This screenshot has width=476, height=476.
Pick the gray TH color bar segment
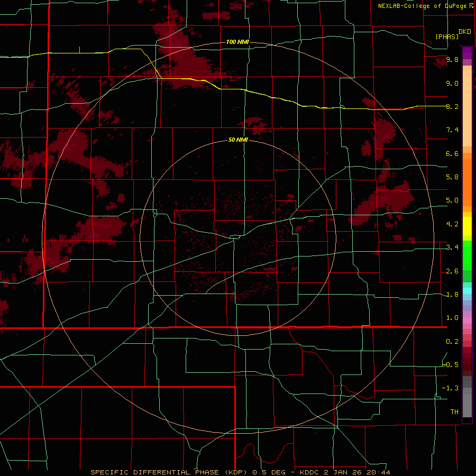click(x=467, y=405)
